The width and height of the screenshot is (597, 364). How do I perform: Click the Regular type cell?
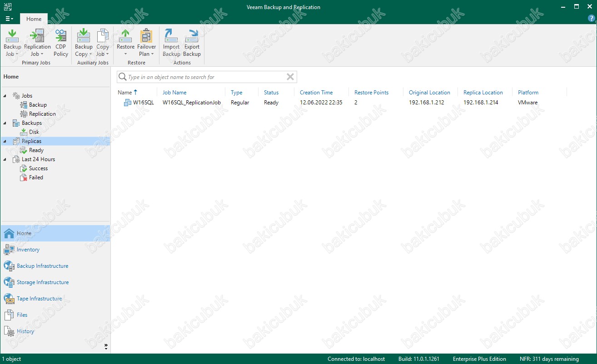coord(240,103)
